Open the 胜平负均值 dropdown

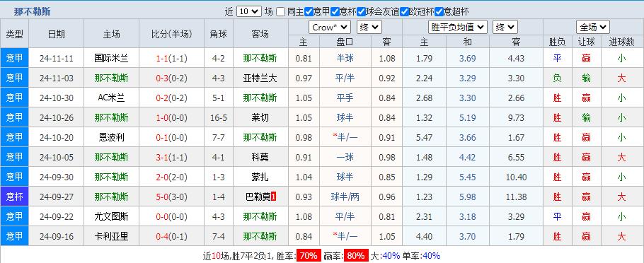(458, 28)
